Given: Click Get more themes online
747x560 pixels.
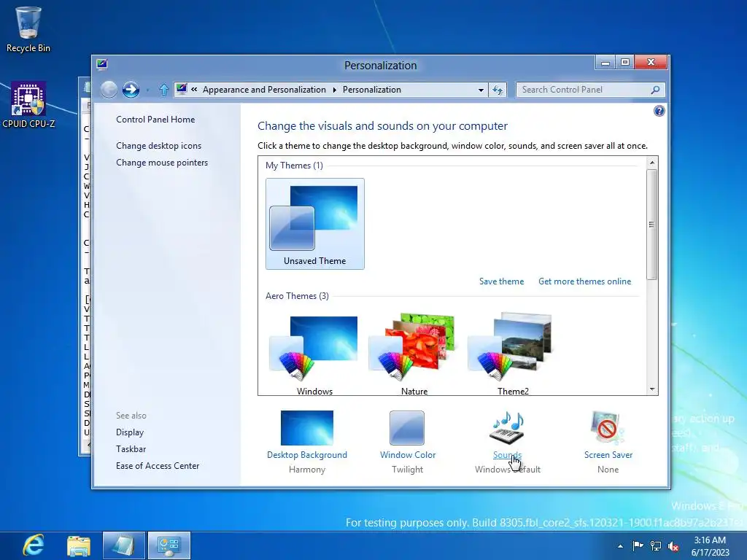Looking at the screenshot, I should coord(584,281).
